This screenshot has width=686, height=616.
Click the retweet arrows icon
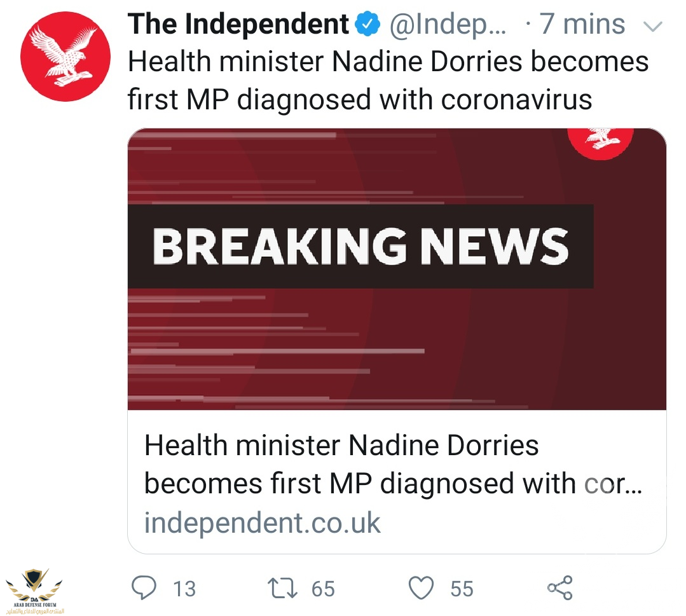point(283,588)
